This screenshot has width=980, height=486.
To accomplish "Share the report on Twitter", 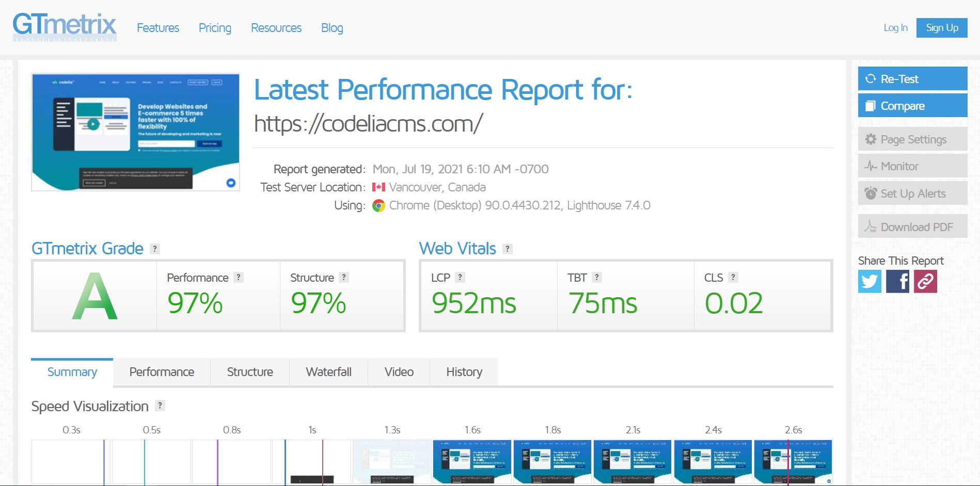I will pos(870,282).
